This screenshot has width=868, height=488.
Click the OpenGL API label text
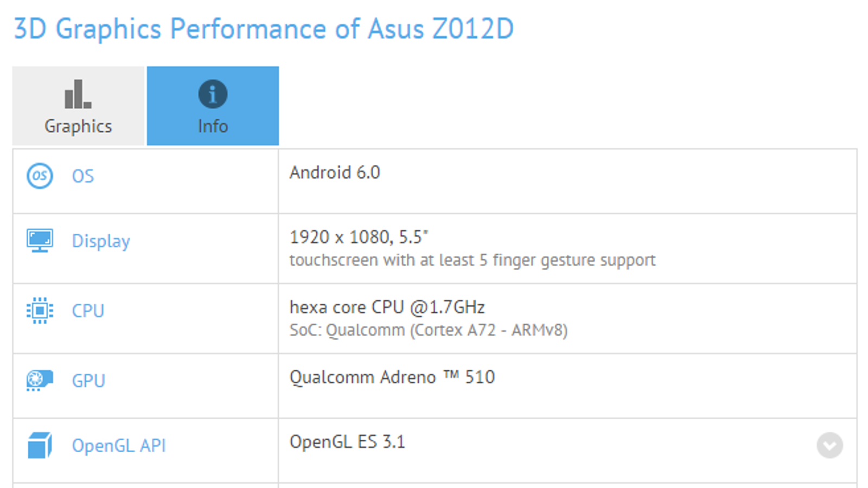119,446
